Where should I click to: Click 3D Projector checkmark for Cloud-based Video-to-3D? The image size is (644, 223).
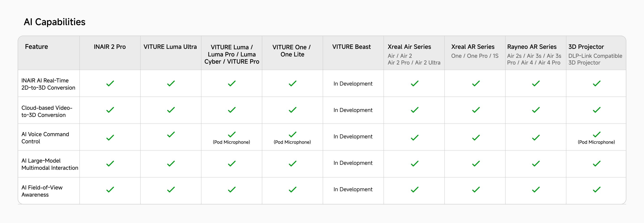click(597, 110)
